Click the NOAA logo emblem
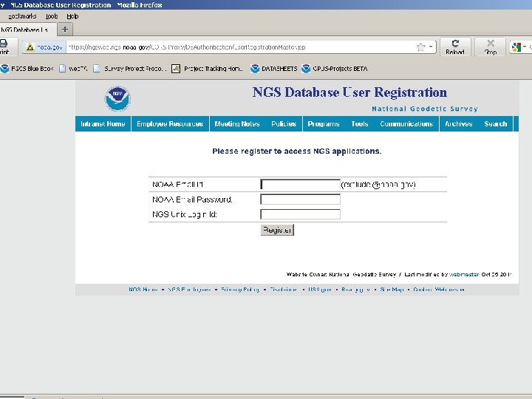 [117, 98]
